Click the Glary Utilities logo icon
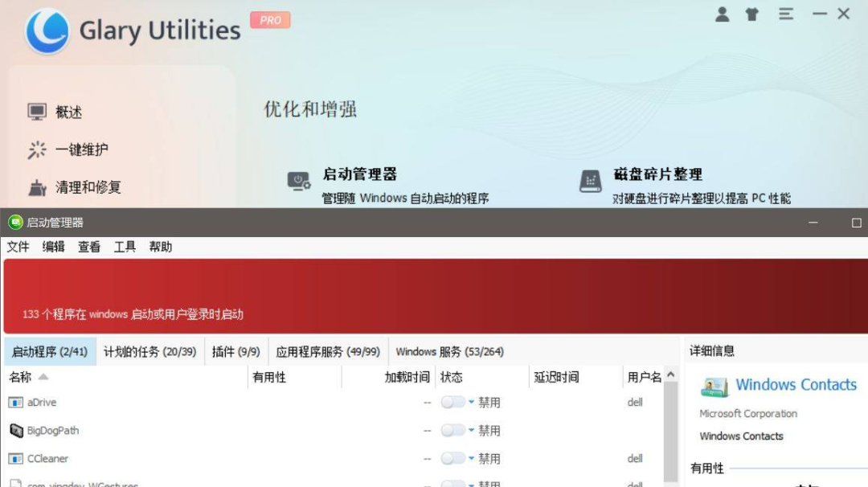This screenshot has width=868, height=487. click(x=48, y=30)
